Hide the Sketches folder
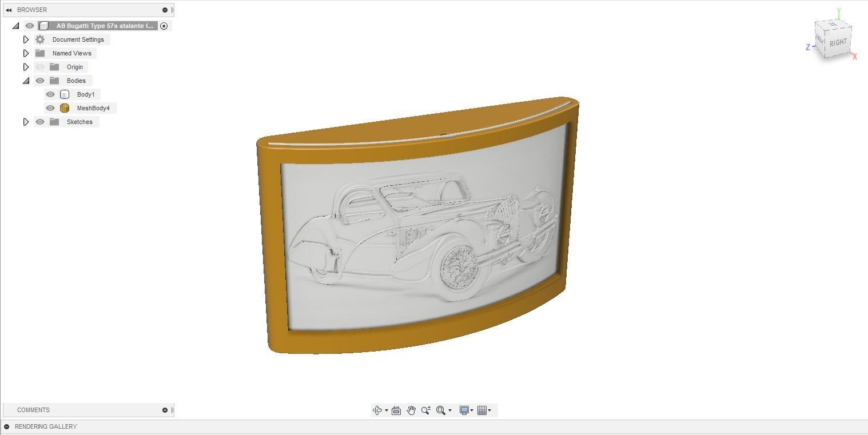868x435 pixels. [x=40, y=122]
